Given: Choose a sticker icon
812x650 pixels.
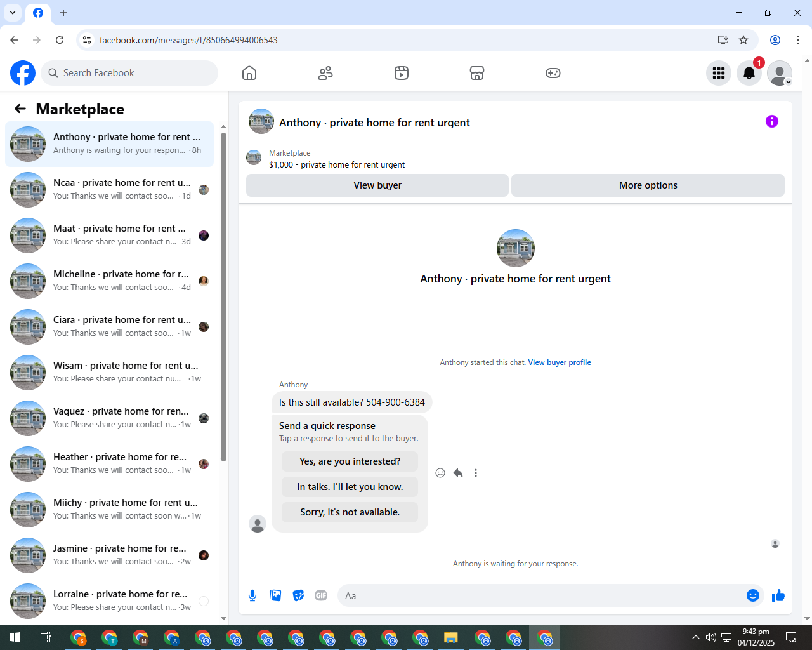Looking at the screenshot, I should pyautogui.click(x=298, y=595).
